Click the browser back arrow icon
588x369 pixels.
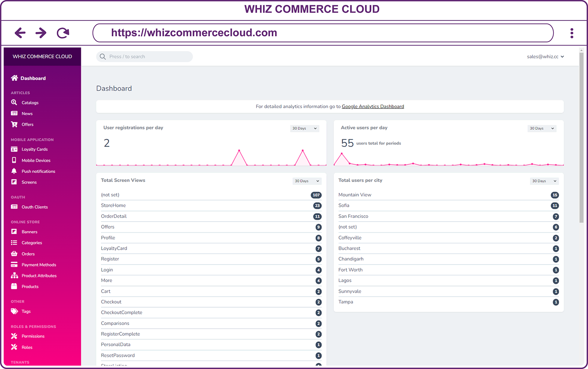pyautogui.click(x=20, y=33)
